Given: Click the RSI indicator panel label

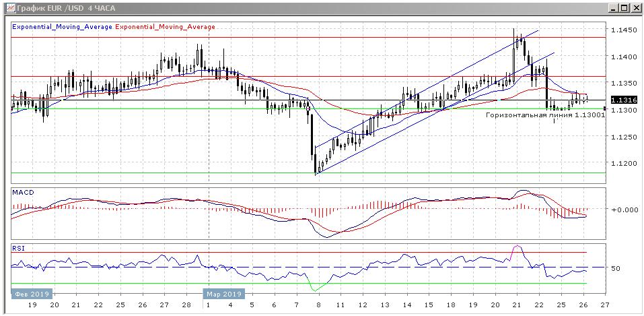Looking at the screenshot, I should pos(18,248).
